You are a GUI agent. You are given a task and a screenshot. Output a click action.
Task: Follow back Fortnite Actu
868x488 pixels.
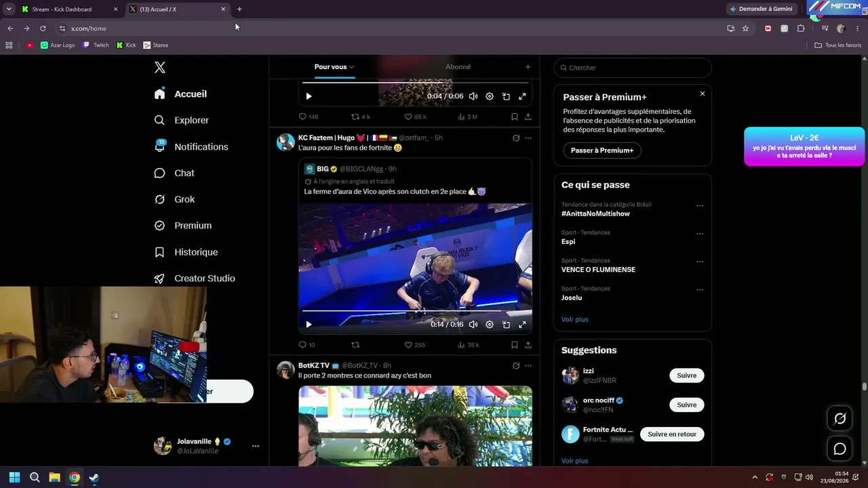tap(672, 434)
